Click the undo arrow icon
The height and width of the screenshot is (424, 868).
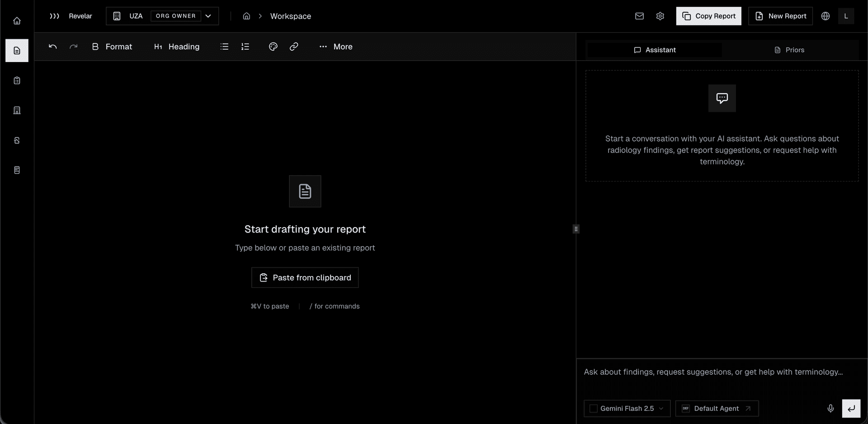click(52, 47)
